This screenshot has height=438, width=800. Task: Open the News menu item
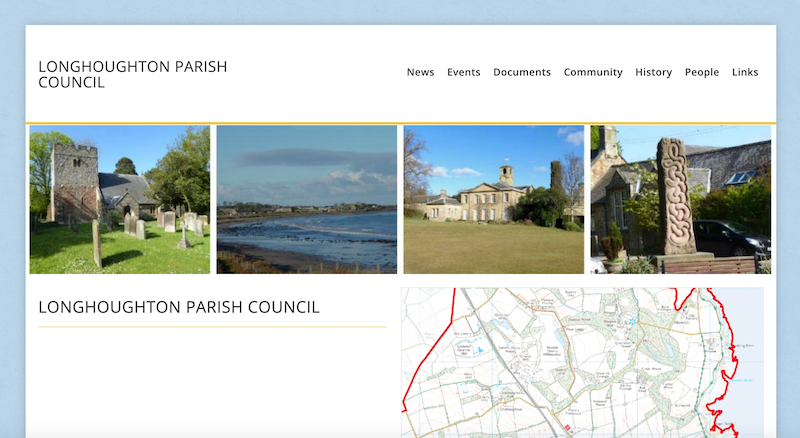point(420,72)
